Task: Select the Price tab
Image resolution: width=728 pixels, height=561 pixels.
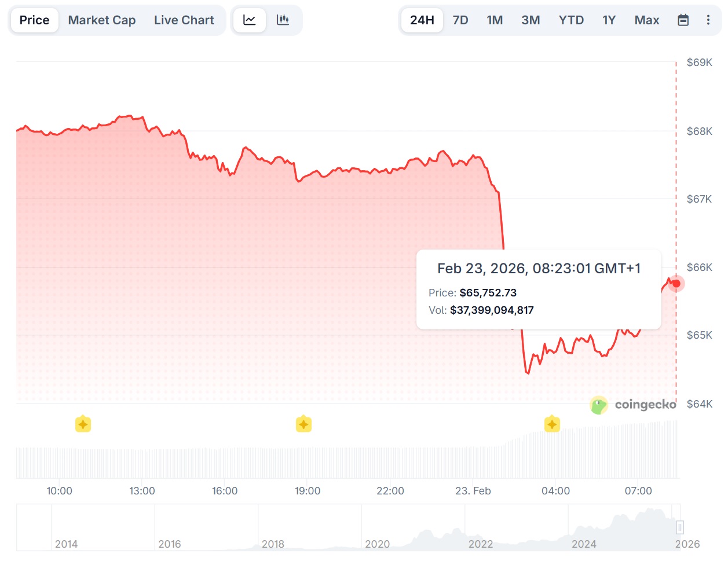Action: (x=35, y=20)
